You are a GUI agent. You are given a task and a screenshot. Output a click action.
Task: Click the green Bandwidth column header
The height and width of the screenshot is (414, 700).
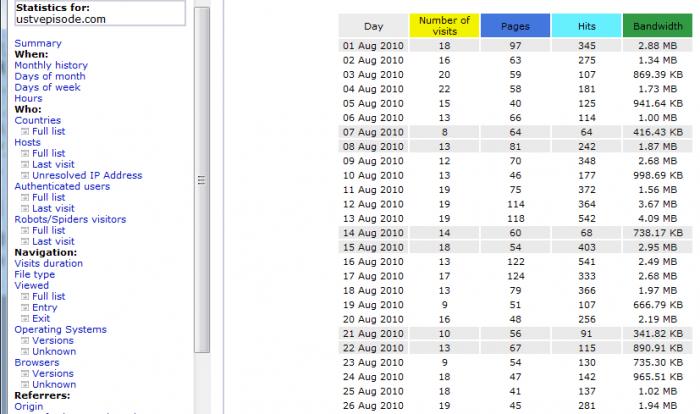pos(658,26)
